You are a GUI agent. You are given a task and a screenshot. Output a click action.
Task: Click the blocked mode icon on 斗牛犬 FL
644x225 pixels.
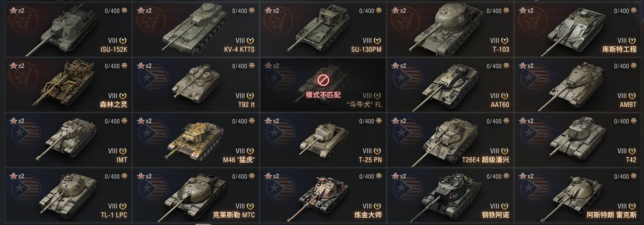tap(323, 80)
